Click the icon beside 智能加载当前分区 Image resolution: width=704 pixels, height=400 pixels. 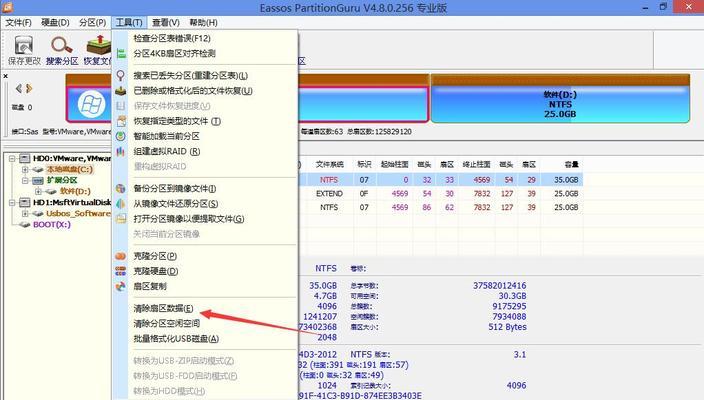coord(121,136)
